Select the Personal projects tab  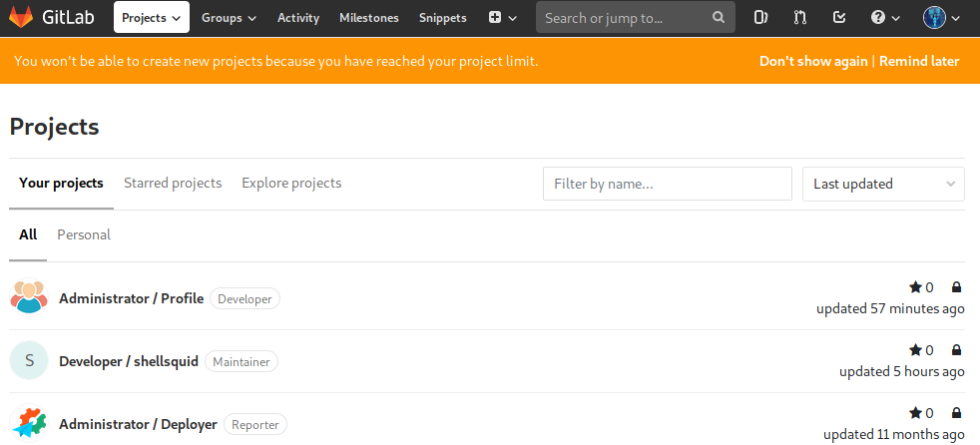tap(84, 235)
